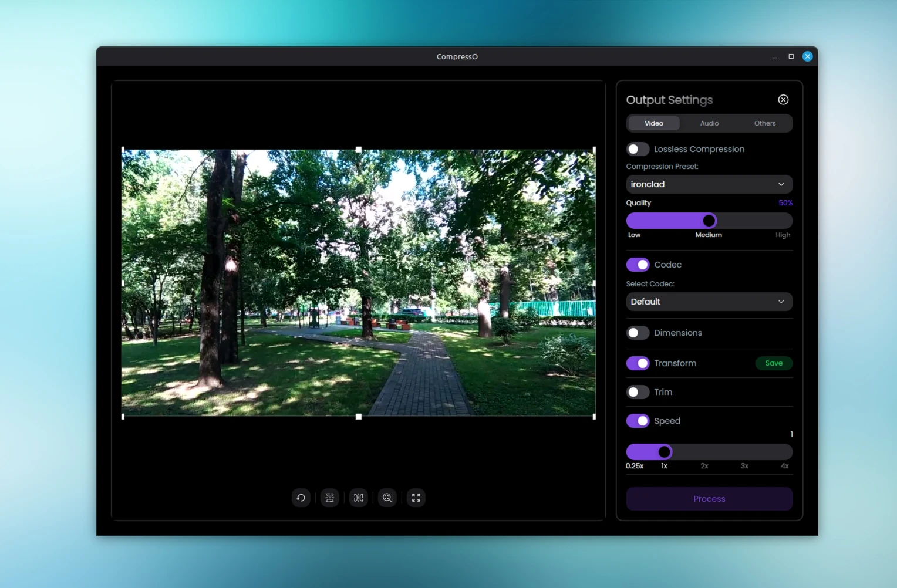Open the Others tab
The image size is (897, 588).
coord(764,123)
